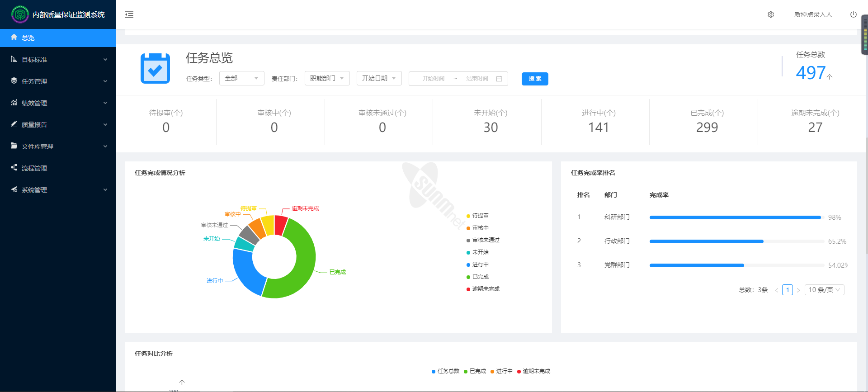868x392 pixels.
Task: Select 总览 in the sidebar menu
Action: pos(28,38)
